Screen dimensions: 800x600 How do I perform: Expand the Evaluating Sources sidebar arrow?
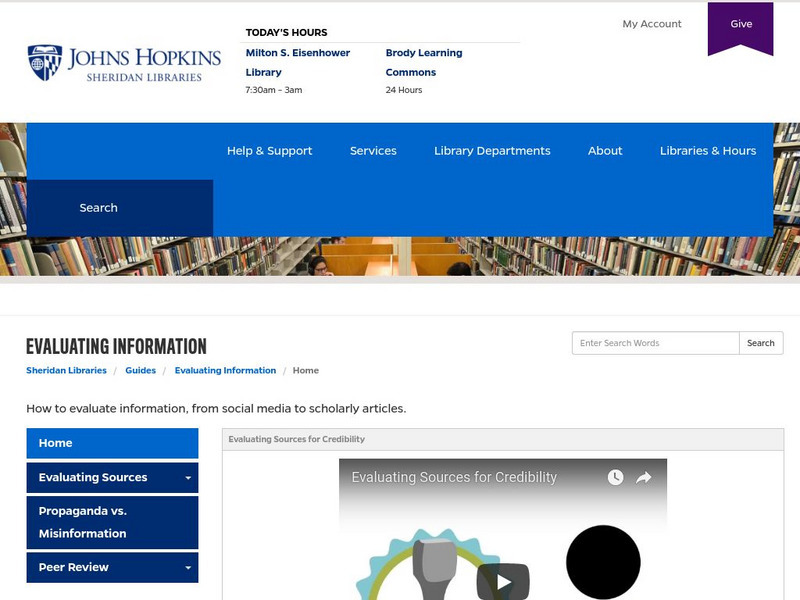tap(188, 478)
